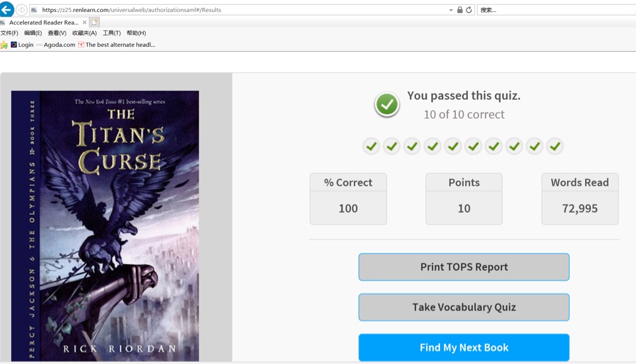Click the browser Back arrow button

[7, 9]
